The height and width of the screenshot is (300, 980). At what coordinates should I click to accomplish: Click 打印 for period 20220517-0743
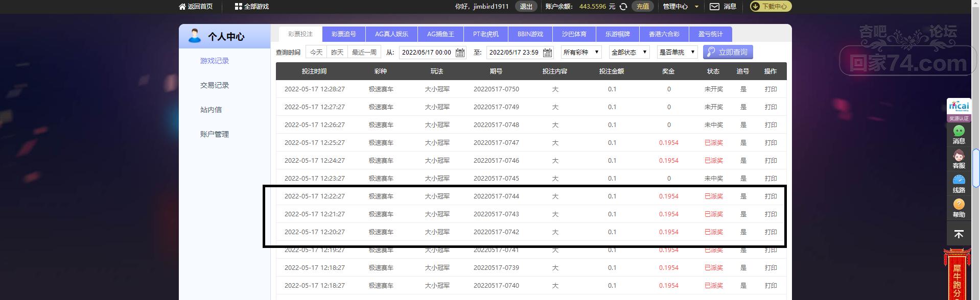click(771, 214)
